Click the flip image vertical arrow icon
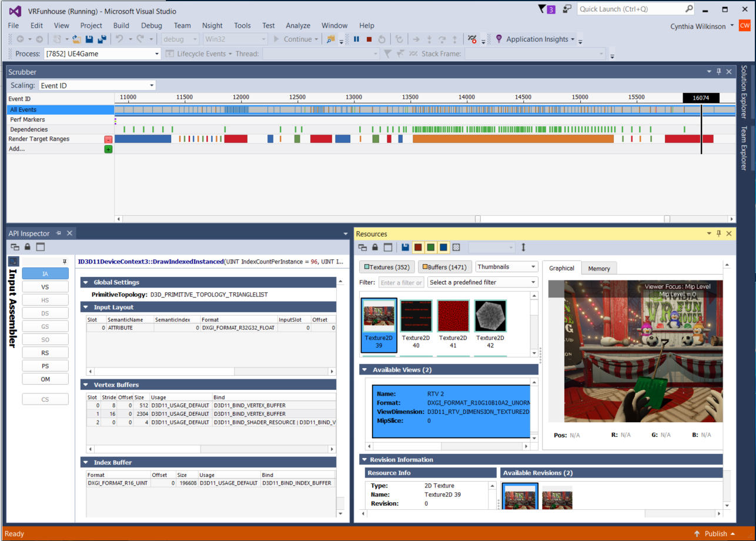 (x=524, y=248)
